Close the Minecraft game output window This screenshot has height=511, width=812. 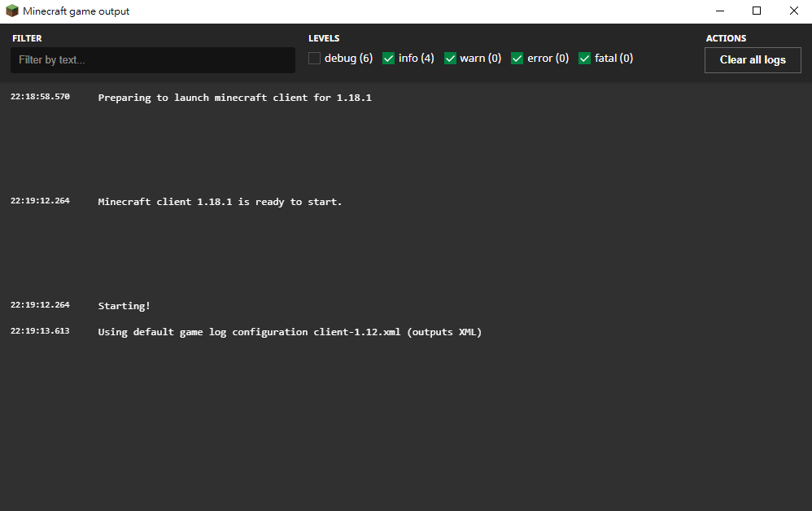coord(793,11)
